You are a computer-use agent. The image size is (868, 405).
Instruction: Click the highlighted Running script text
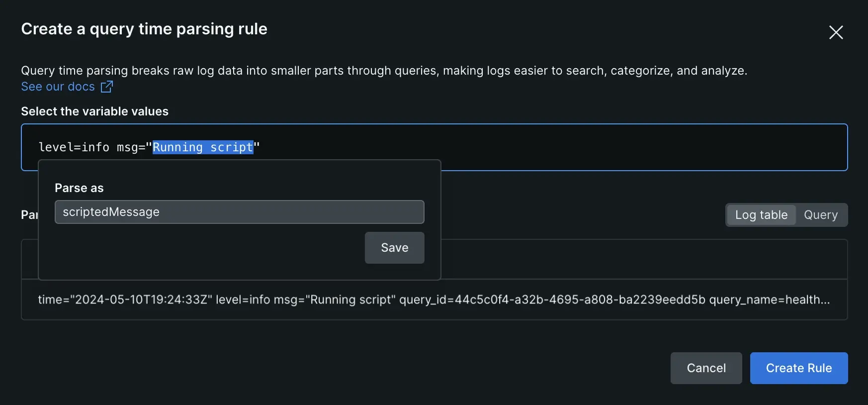click(203, 147)
